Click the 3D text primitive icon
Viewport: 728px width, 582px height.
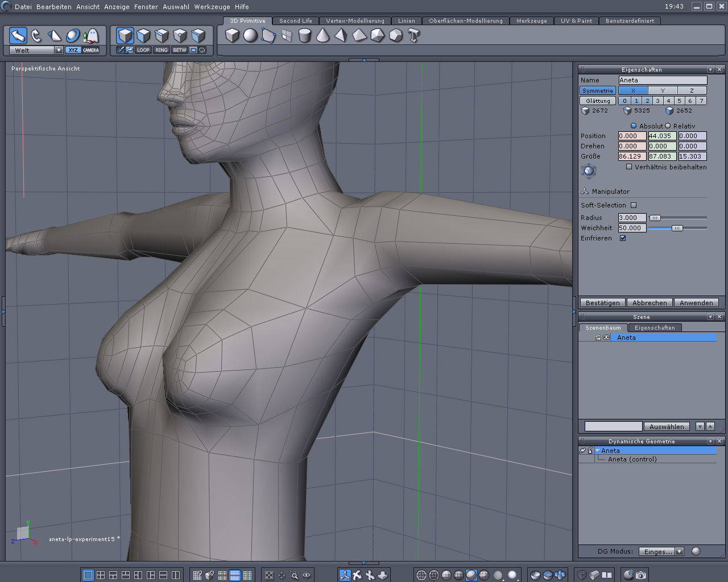coord(414,36)
